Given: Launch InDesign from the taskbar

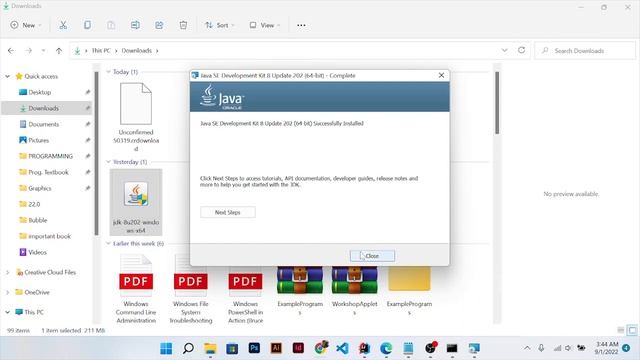Looking at the screenshot, I should click(x=298, y=348).
